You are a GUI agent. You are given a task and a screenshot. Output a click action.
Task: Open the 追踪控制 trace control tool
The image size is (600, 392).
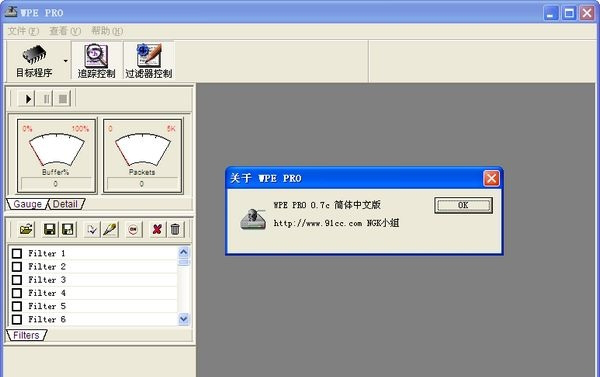96,61
